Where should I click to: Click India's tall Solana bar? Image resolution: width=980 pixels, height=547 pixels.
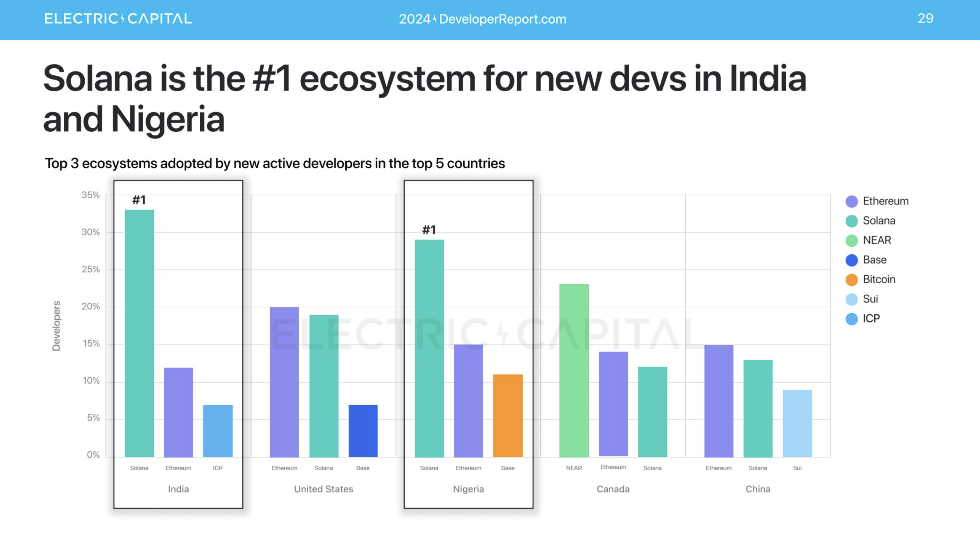coord(139,333)
